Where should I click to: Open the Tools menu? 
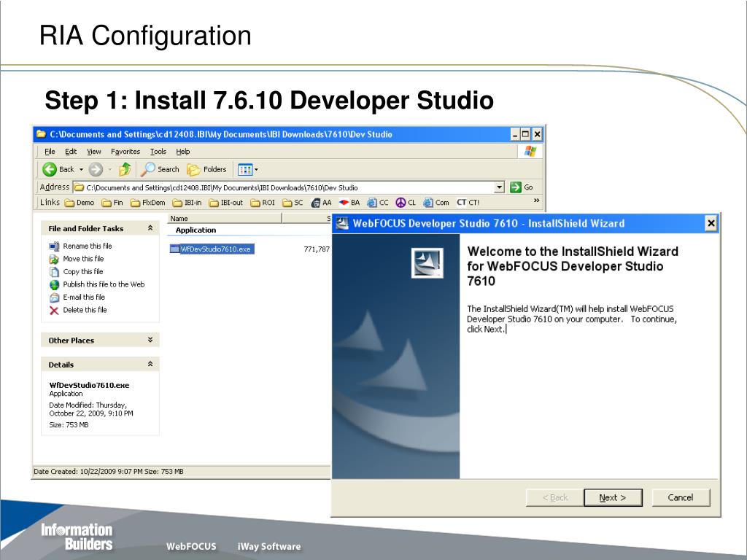(158, 152)
